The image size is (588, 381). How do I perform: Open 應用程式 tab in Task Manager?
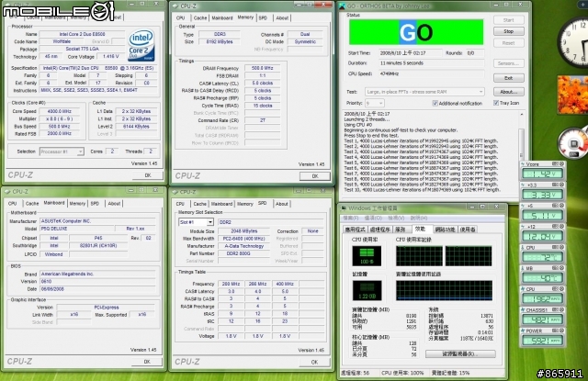pos(355,230)
